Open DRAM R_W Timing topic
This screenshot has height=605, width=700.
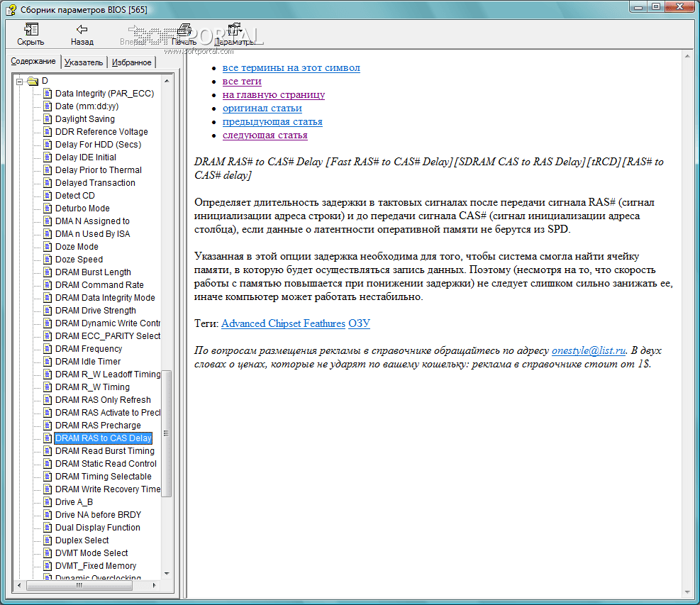[x=92, y=387]
